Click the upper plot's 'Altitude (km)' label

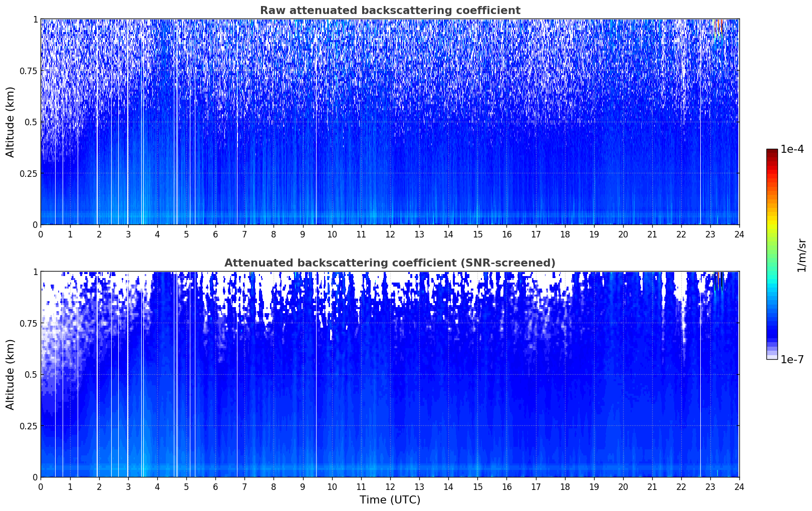(11, 122)
